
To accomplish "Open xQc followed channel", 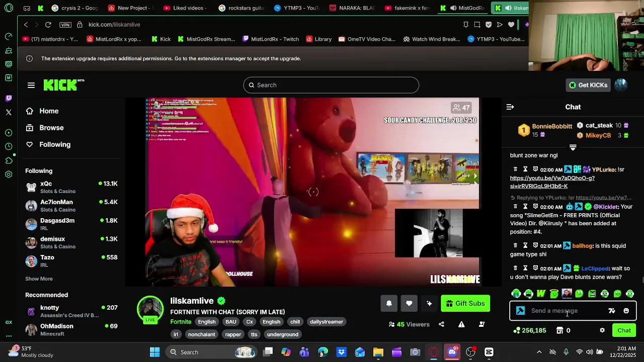I will [x=71, y=187].
